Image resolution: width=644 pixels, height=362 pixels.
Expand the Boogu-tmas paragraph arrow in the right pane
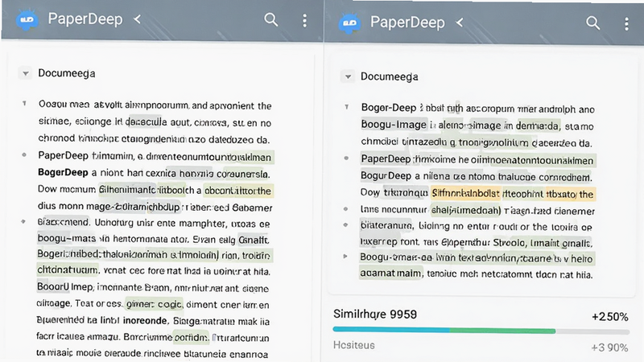click(x=345, y=256)
